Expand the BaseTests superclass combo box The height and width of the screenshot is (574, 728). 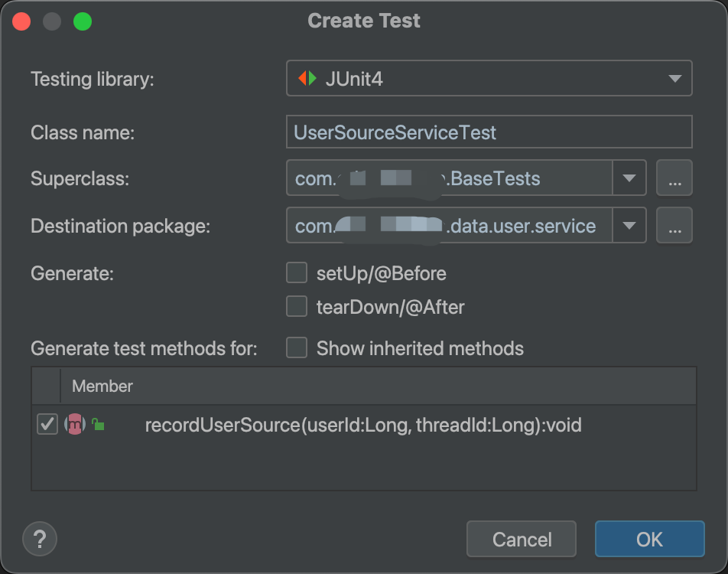coord(629,178)
